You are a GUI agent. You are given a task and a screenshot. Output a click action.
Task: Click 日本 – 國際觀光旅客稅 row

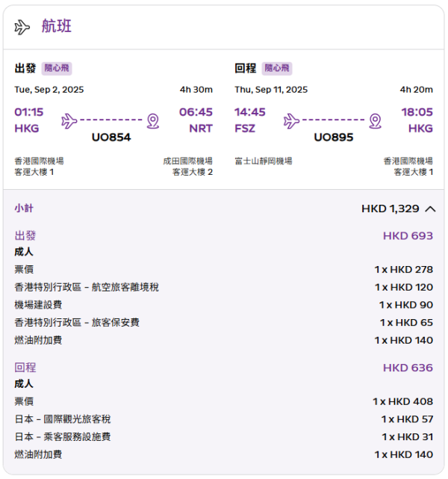click(x=224, y=419)
